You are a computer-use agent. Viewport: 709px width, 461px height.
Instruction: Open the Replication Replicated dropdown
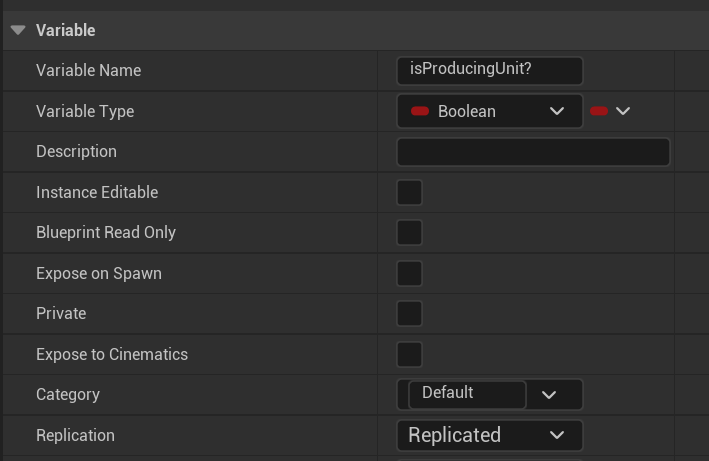pos(489,435)
